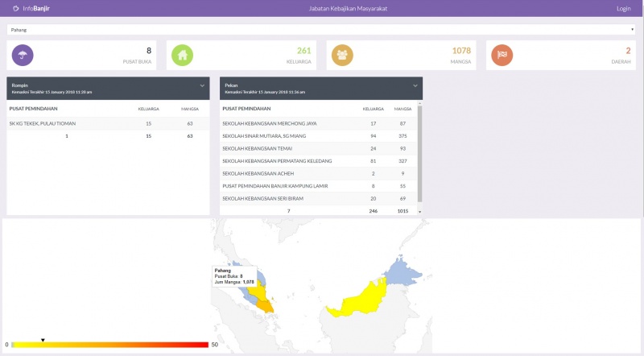Click the 8 Pusat Buka count
This screenshot has height=356, width=644.
[x=149, y=51]
